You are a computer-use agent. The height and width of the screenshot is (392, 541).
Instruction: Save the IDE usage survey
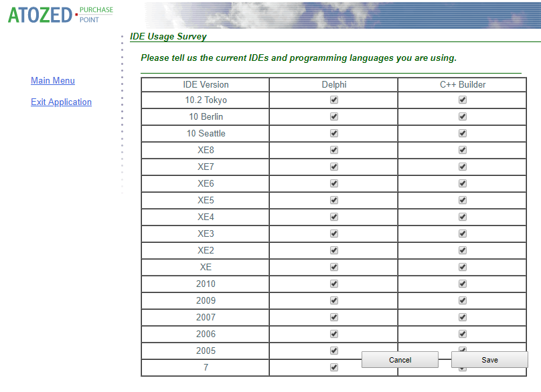[489, 360]
